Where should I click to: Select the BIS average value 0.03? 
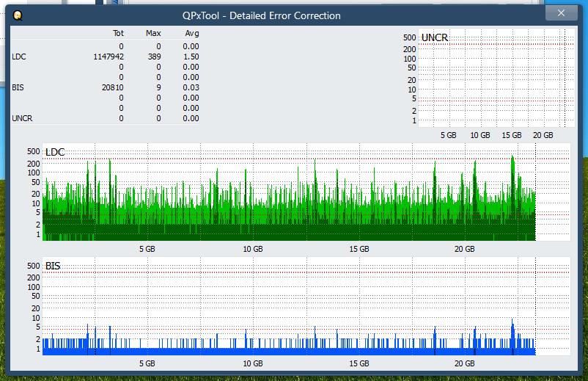191,87
